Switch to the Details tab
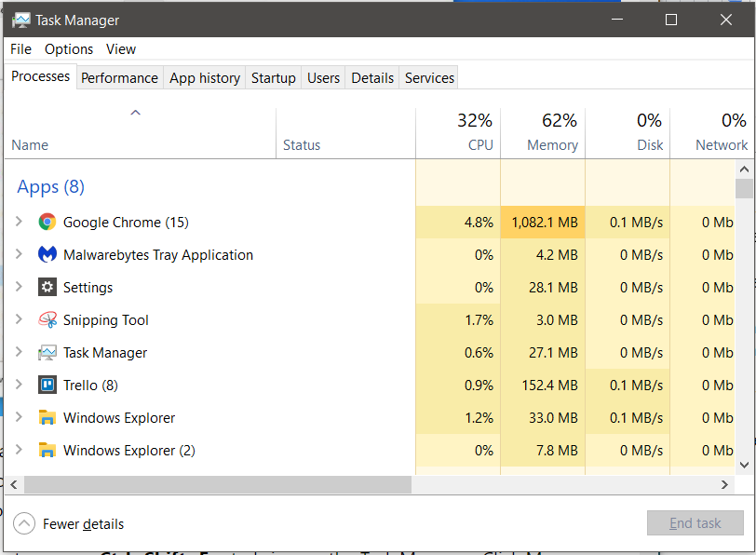The image size is (756, 555). tap(372, 78)
